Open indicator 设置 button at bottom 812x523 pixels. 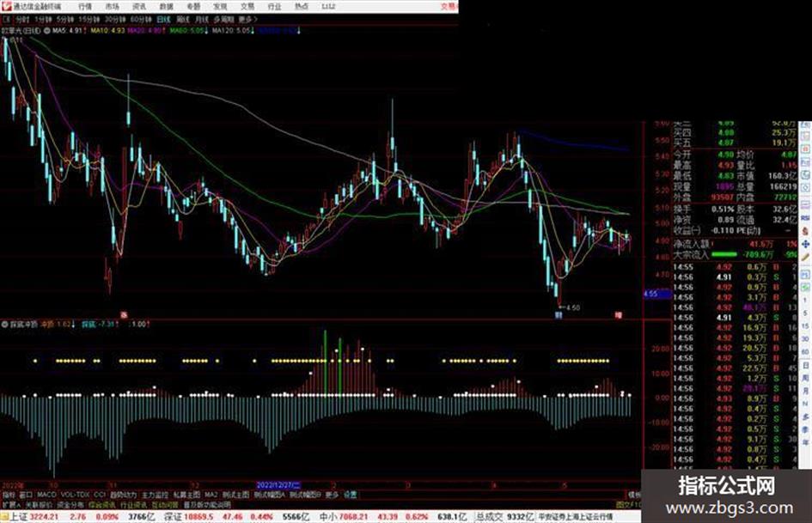pyautogui.click(x=350, y=495)
